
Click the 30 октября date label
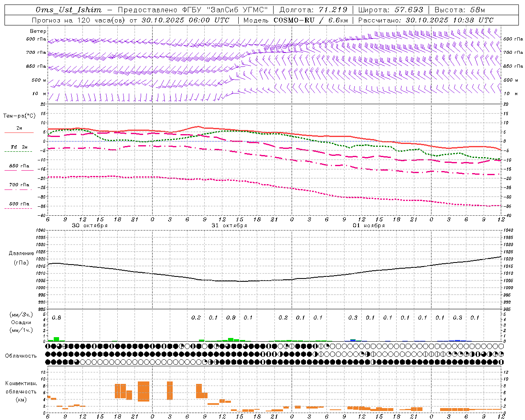point(90,226)
